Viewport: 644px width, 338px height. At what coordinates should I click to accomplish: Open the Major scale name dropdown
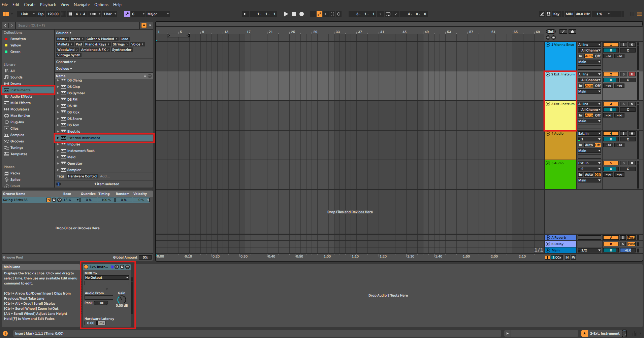(x=158, y=14)
